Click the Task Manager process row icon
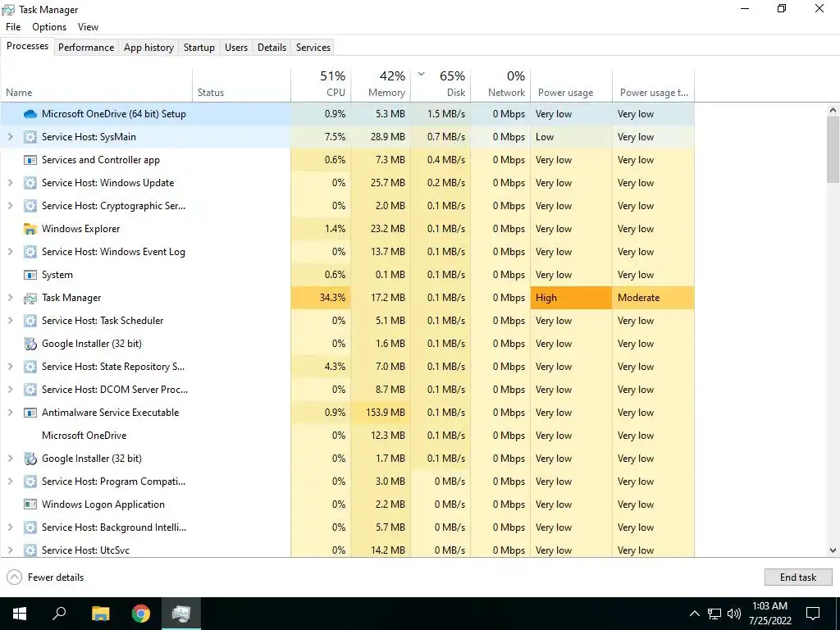 pyautogui.click(x=30, y=298)
